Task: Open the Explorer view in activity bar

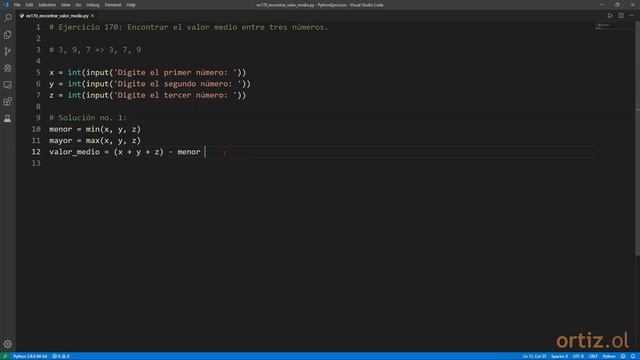Action: tap(8, 35)
